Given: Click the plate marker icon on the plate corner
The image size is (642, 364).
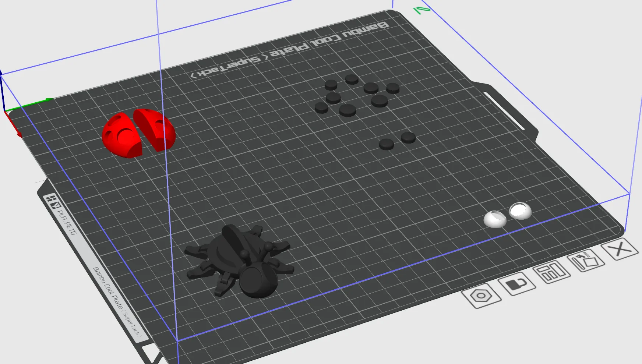Looking at the screenshot, I should coord(52,198).
